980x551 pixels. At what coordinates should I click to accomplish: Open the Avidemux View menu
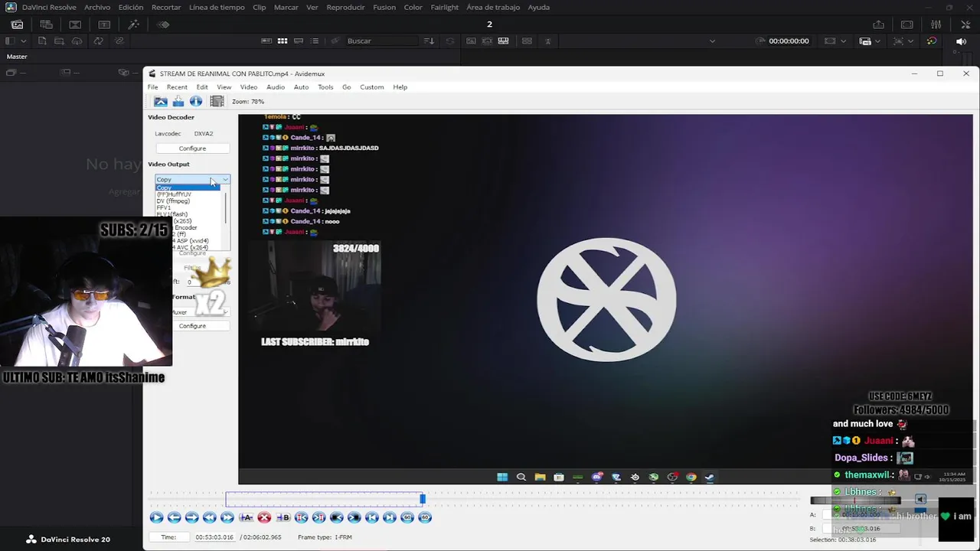(224, 87)
